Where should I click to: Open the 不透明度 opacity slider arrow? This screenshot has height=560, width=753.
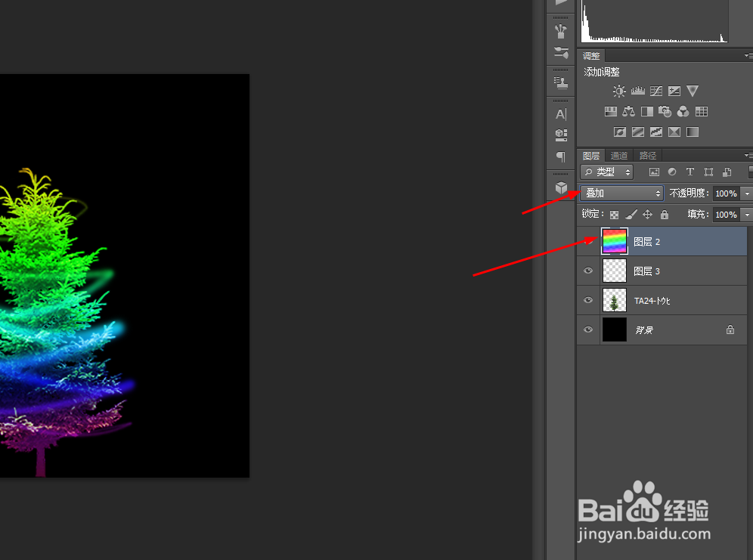pos(747,193)
